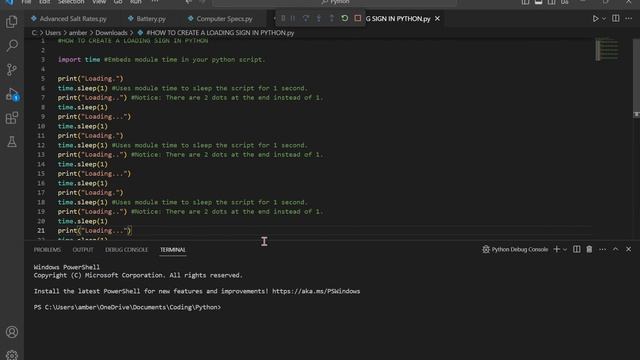Open the OUTPUT panel tab
This screenshot has width=640, height=360.
coord(83,249)
